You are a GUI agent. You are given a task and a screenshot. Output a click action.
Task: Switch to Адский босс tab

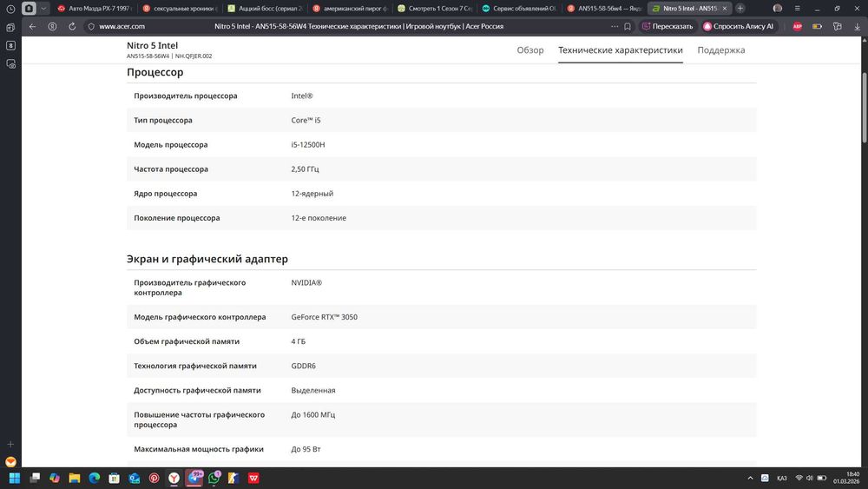265,9
